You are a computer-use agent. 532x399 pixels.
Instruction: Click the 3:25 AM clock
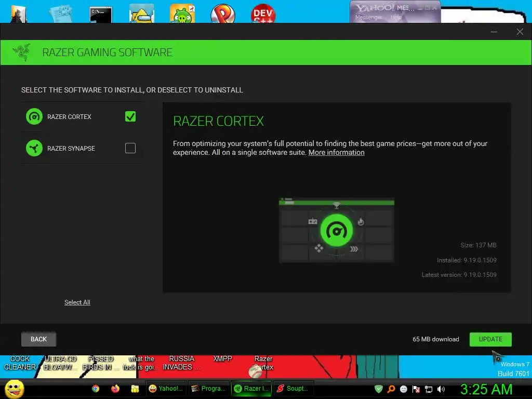(x=486, y=389)
